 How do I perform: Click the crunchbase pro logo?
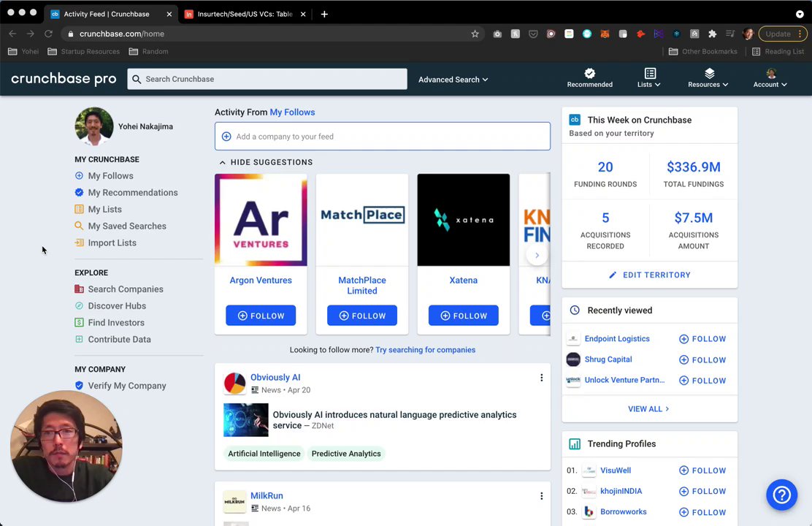[x=64, y=79]
